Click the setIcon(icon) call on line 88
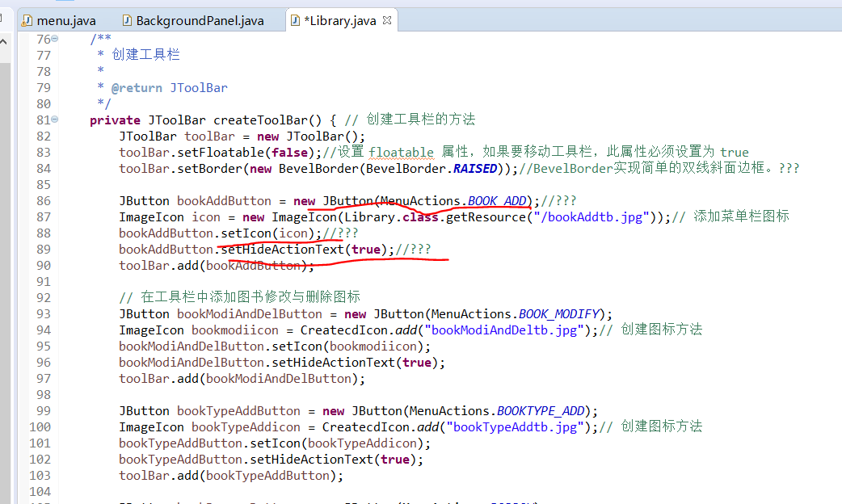842x504 pixels. pos(268,233)
